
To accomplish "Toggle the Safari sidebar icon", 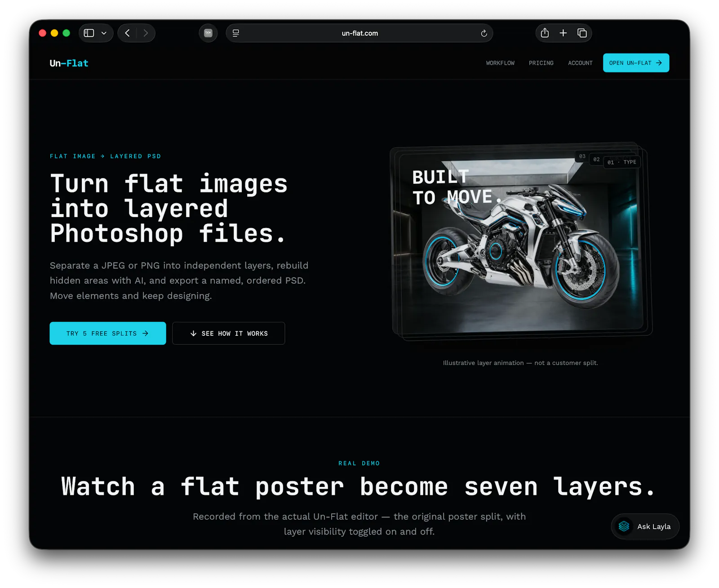I will click(89, 33).
